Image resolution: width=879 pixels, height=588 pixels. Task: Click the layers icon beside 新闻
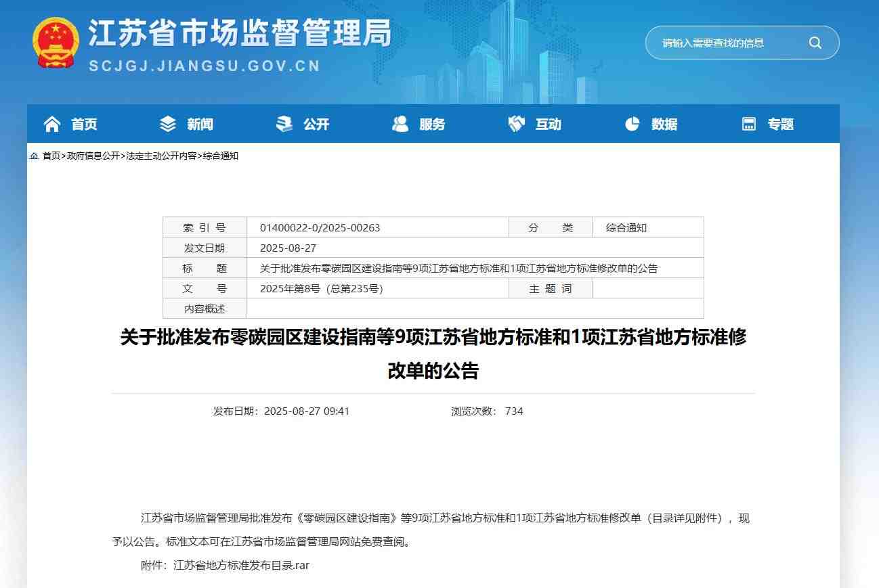pos(167,124)
